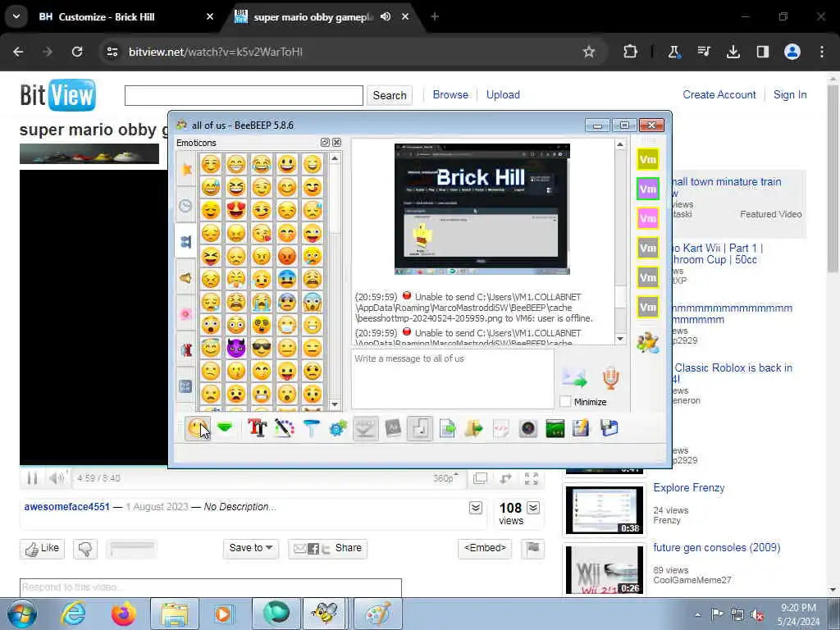Toggle the spell check ABC button
The height and width of the screenshot is (630, 840).
pos(365,428)
